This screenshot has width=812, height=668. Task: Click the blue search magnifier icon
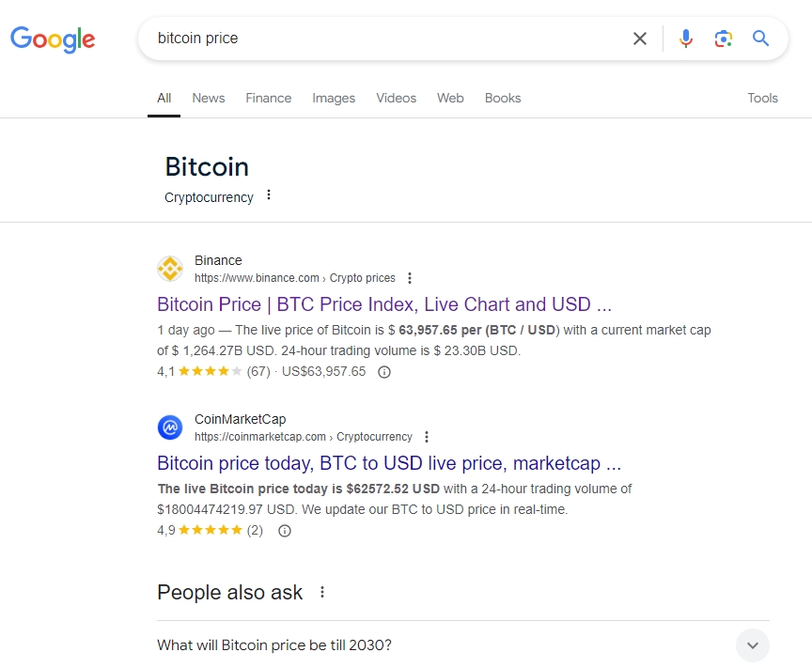click(761, 39)
